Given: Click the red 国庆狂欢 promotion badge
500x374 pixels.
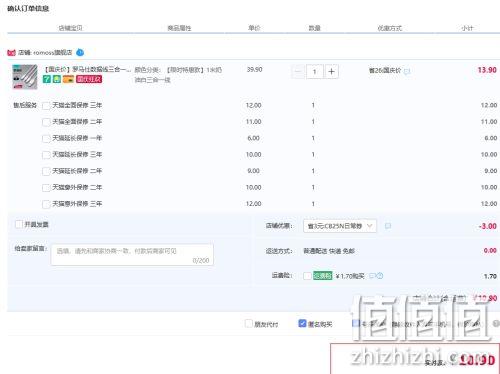Looking at the screenshot, I should pyautogui.click(x=89, y=79).
